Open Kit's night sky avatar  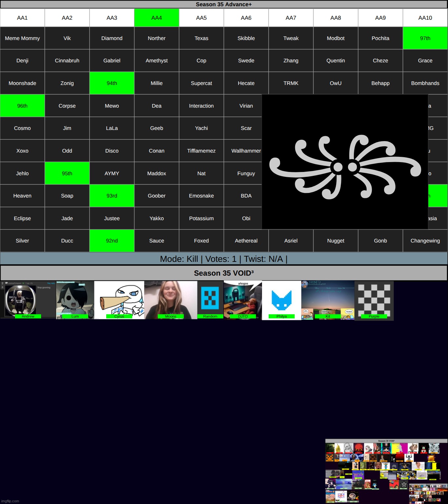click(328, 299)
